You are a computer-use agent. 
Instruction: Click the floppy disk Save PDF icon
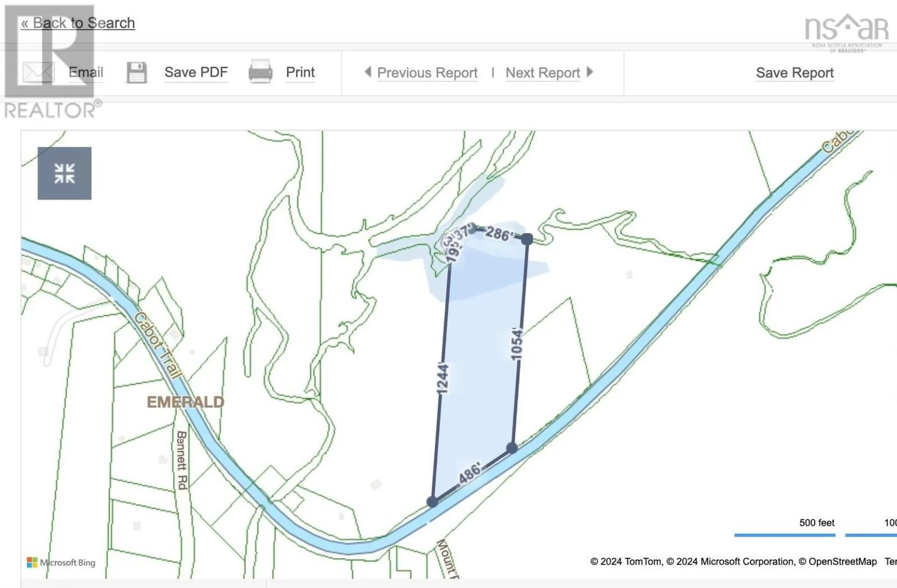pyautogui.click(x=136, y=72)
